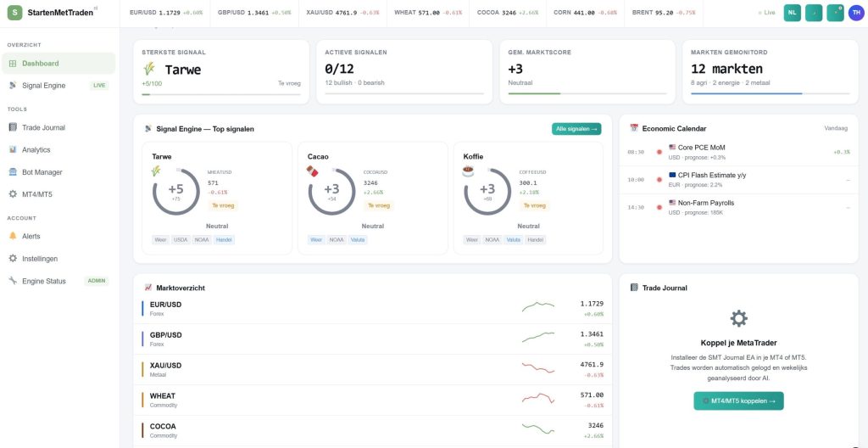Click the satellite icon in the Signal Engine header
Screen dimensions: 868x448
(x=147, y=129)
